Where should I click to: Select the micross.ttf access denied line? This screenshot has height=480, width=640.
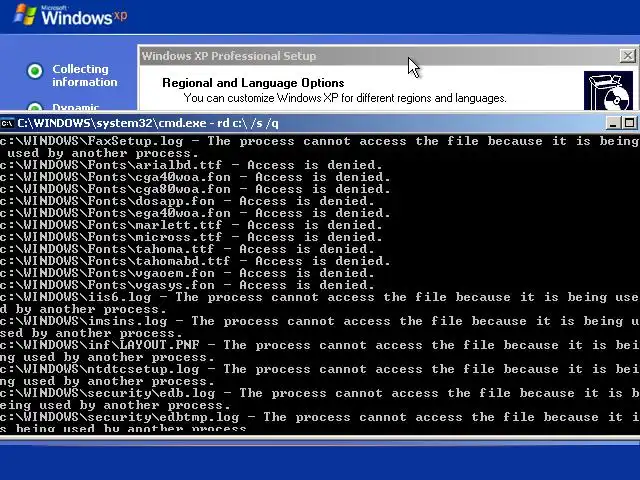191,237
